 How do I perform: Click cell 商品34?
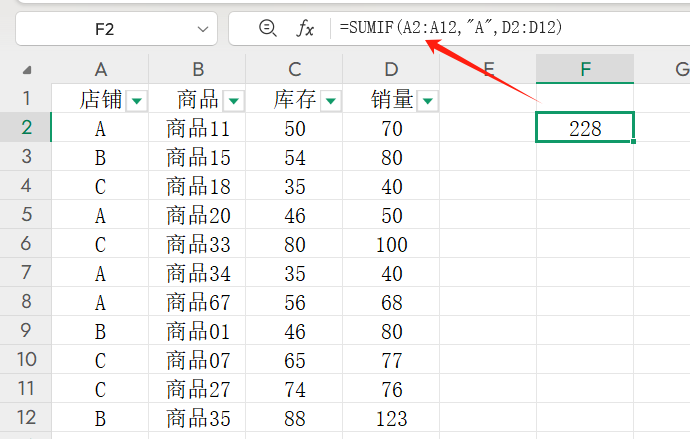[x=198, y=273]
